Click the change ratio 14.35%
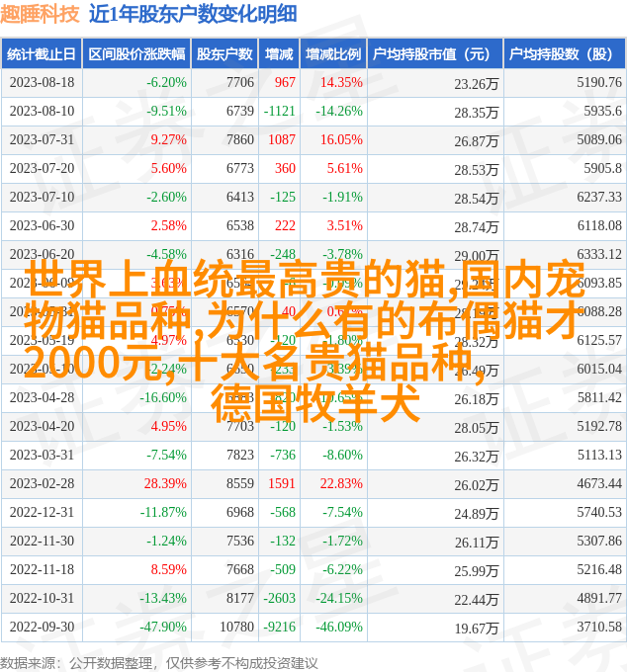Screen dimensions: 627x672 [x=341, y=82]
